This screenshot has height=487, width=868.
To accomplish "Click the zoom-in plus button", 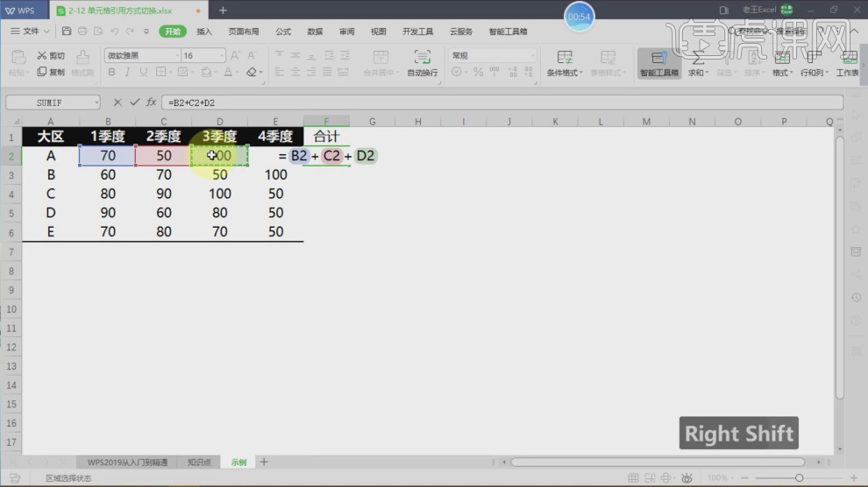I will click(854, 477).
